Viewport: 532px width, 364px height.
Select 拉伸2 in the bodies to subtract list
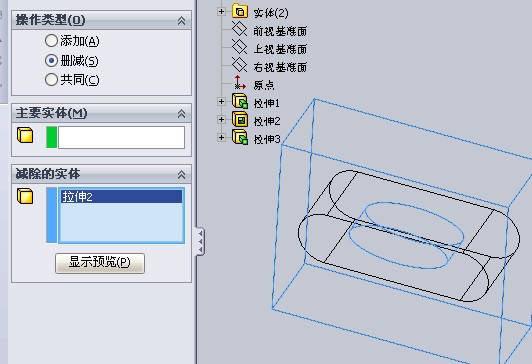tap(121, 197)
